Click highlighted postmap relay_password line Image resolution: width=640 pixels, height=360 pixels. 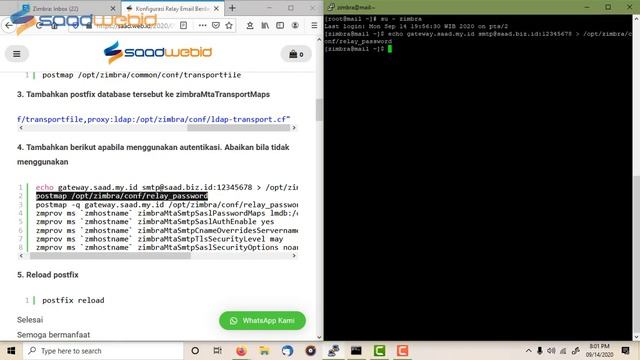(122, 196)
